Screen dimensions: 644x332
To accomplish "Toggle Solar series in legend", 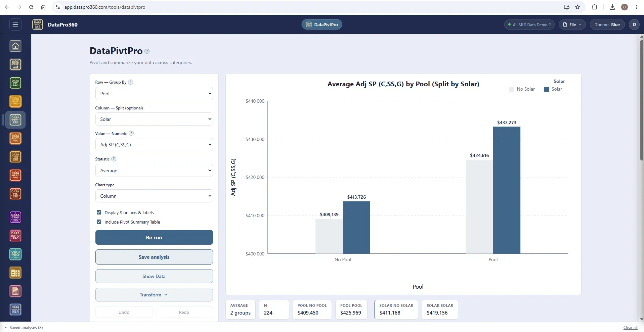I will click(553, 89).
